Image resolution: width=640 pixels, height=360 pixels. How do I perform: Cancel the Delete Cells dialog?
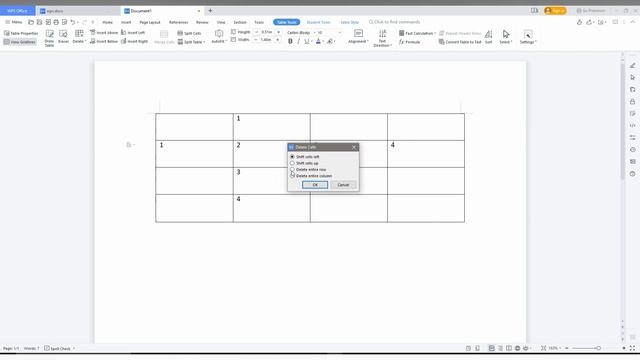[x=343, y=185]
